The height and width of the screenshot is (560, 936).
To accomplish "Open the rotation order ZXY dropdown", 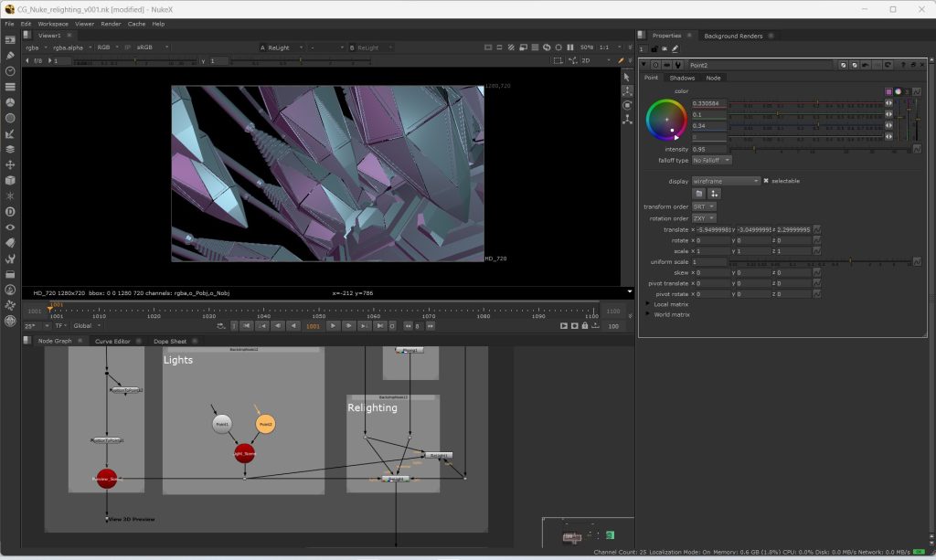I will [704, 218].
